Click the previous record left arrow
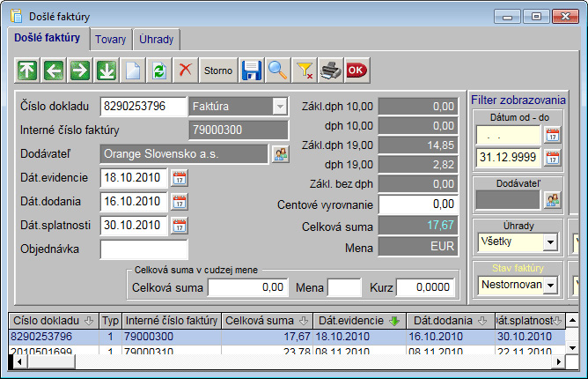This screenshot has height=379, width=588. tap(55, 69)
